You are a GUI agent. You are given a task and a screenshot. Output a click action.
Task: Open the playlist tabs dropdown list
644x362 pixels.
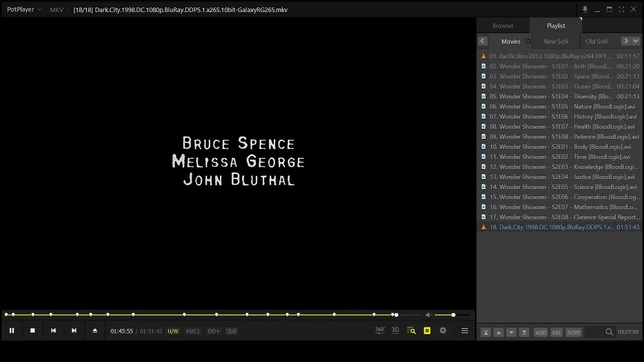click(636, 41)
